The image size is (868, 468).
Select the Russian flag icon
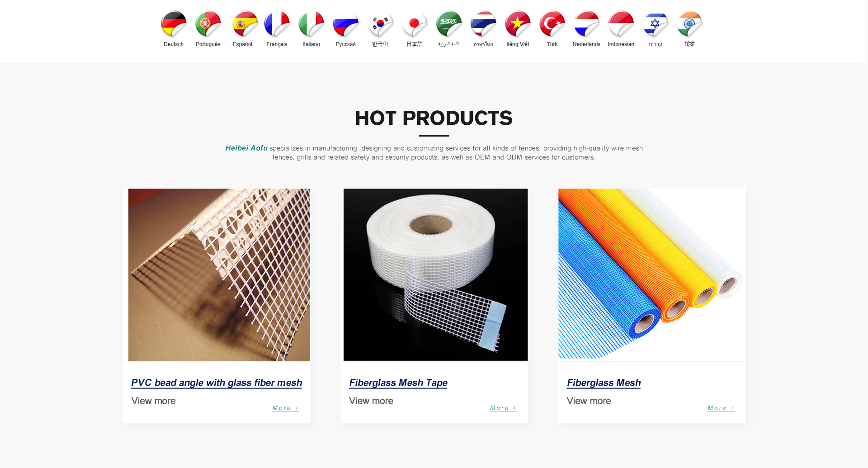coord(345,24)
